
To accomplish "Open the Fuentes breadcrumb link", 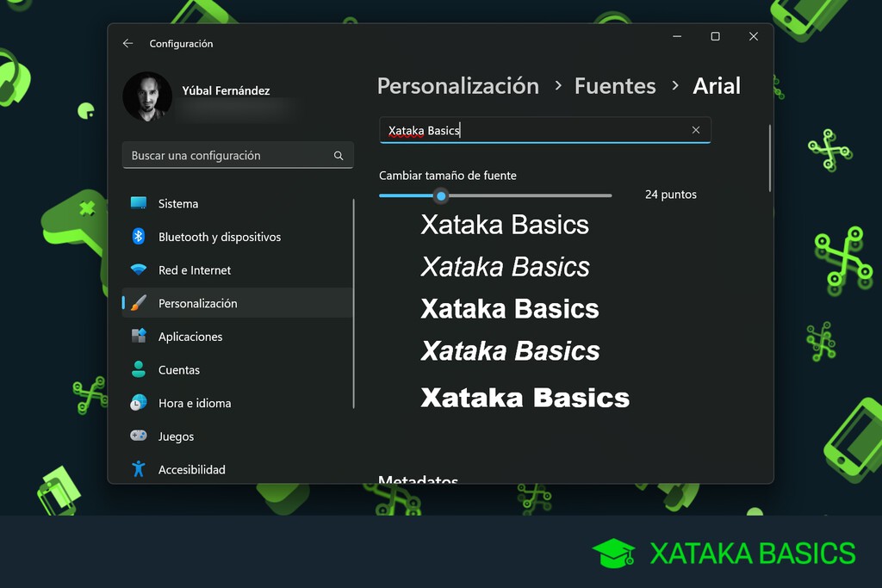I will pyautogui.click(x=615, y=86).
